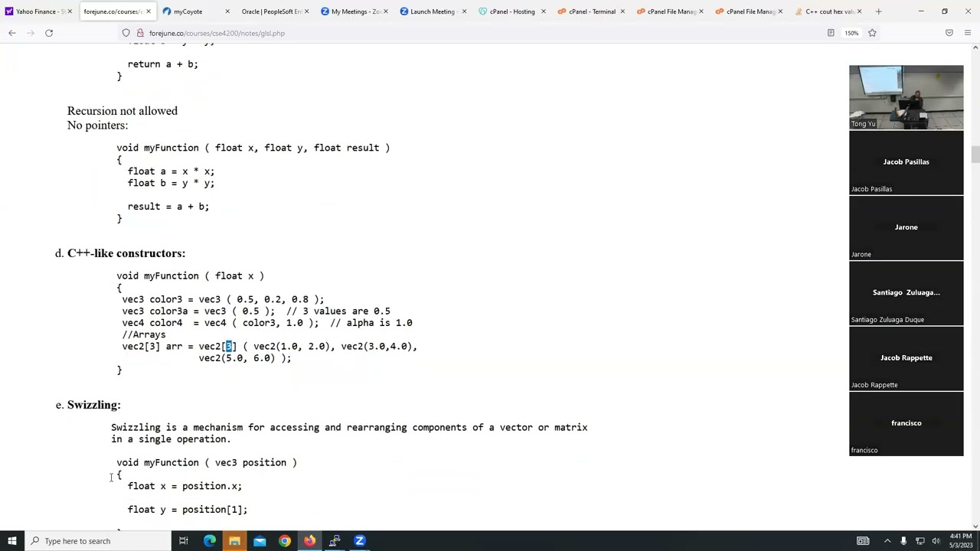980x551 pixels.
Task: Select Jacob Pasillas participant tile
Action: pos(906,163)
